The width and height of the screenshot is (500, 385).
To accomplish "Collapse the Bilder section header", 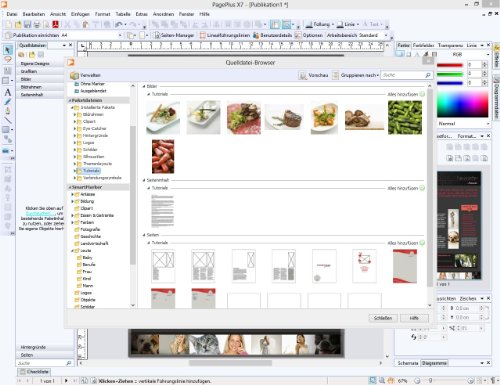I will (x=144, y=86).
